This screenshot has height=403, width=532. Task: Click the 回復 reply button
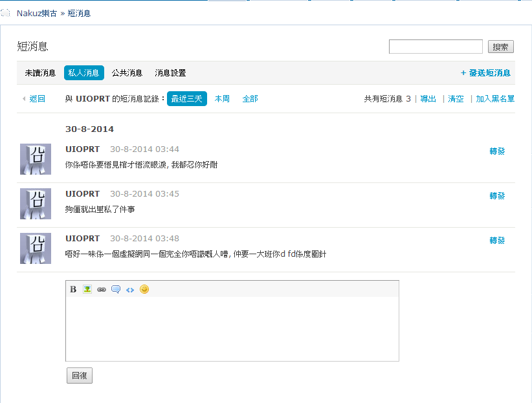[x=80, y=376]
